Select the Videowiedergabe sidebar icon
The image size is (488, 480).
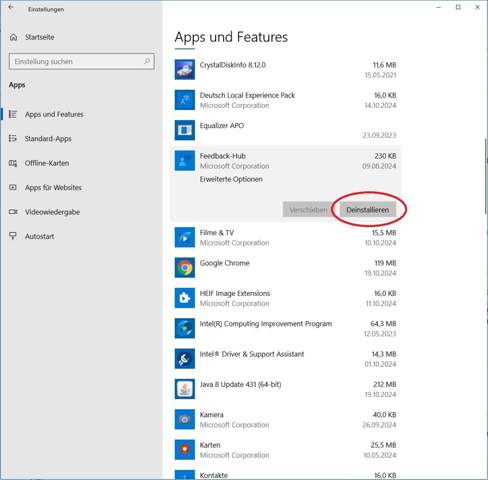click(x=13, y=212)
